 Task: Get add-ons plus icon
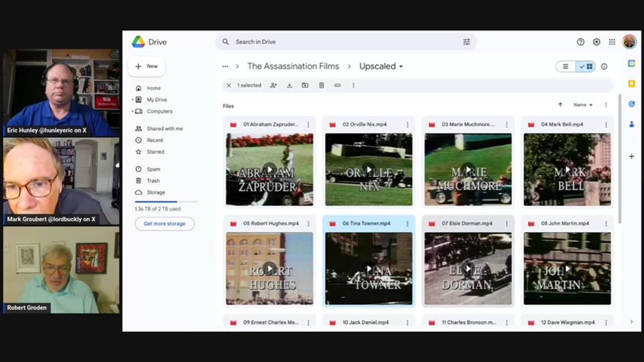coord(631,156)
